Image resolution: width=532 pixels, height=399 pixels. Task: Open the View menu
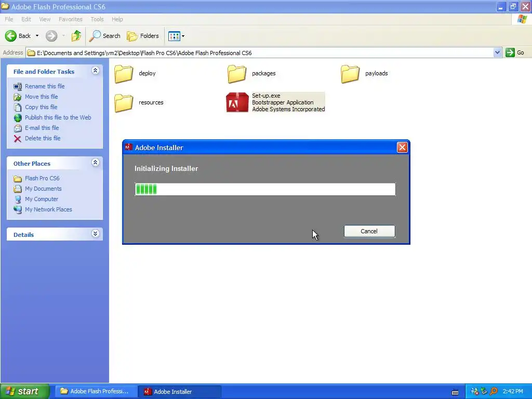[x=45, y=19]
